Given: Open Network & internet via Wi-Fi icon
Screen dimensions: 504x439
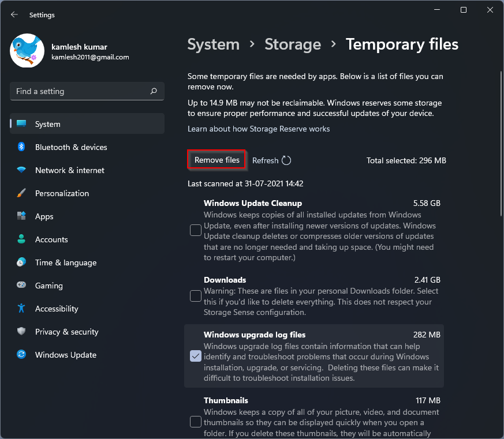Looking at the screenshot, I should [21, 170].
